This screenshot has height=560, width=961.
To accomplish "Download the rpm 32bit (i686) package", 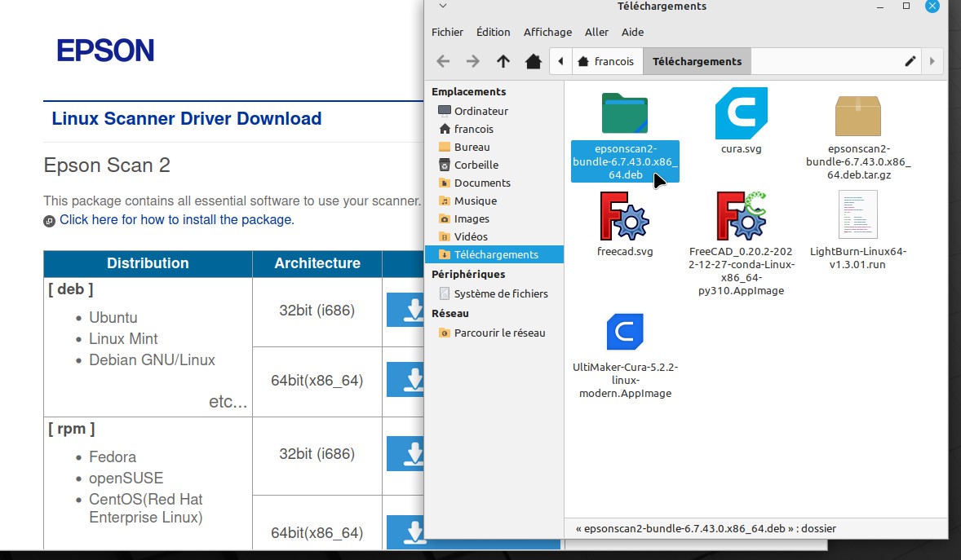I will (405, 453).
